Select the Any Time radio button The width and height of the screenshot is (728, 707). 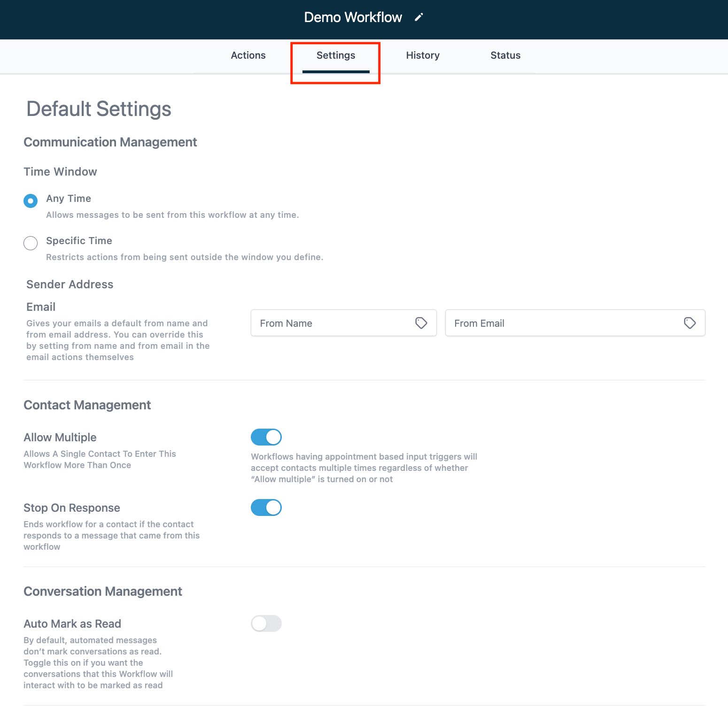[x=31, y=201]
